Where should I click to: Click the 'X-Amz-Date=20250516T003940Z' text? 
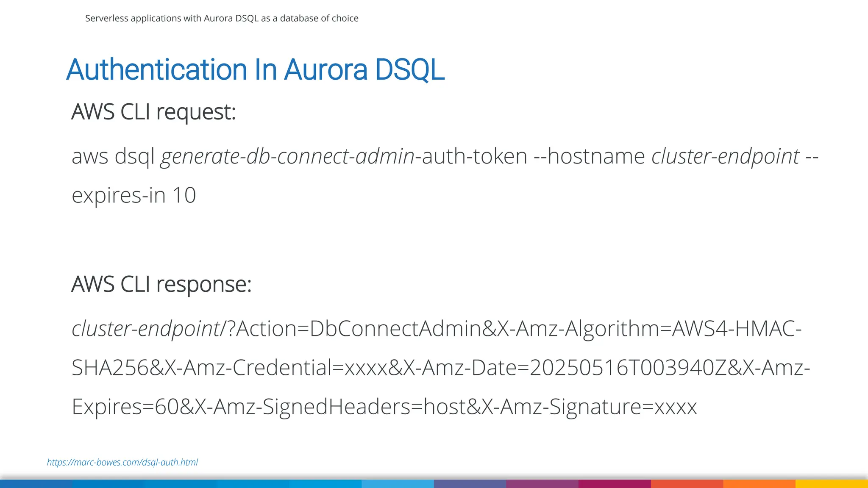pos(565,367)
